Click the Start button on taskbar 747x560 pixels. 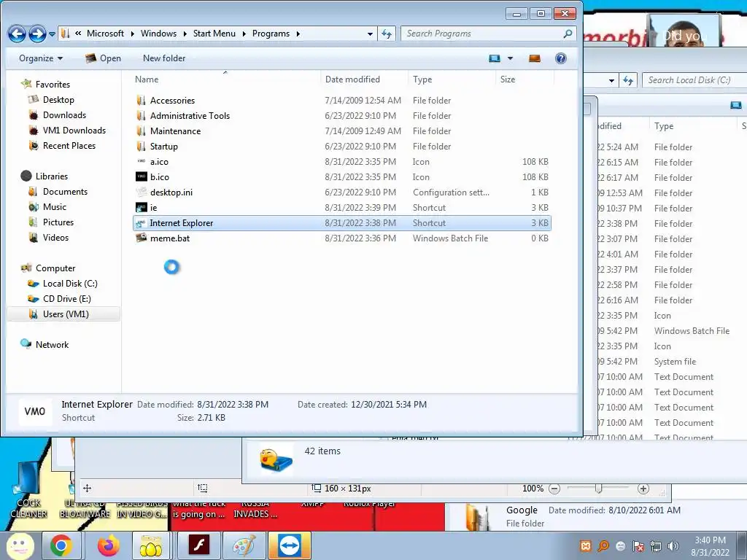(19, 545)
